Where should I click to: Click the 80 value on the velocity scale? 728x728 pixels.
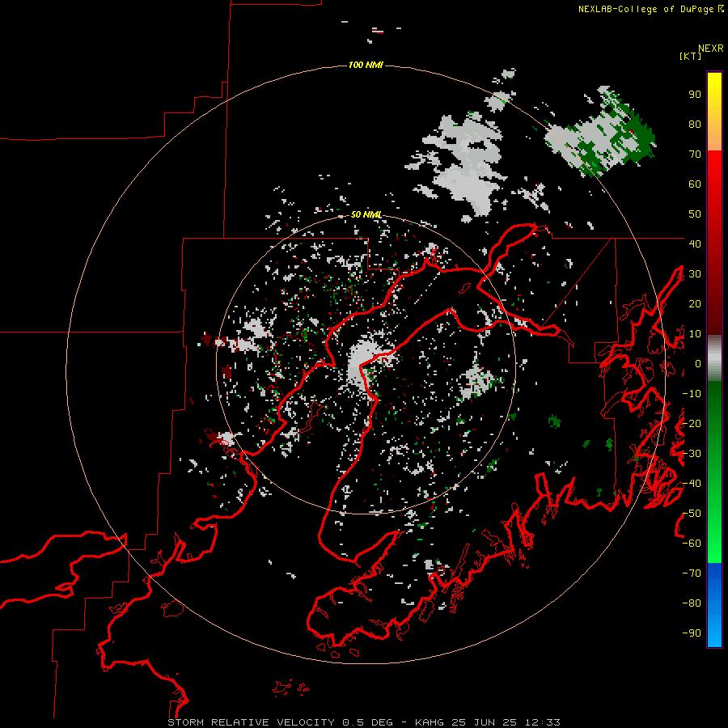[x=695, y=124]
